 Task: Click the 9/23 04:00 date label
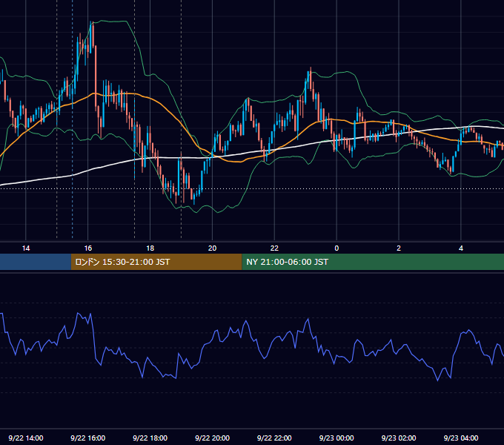(461, 438)
